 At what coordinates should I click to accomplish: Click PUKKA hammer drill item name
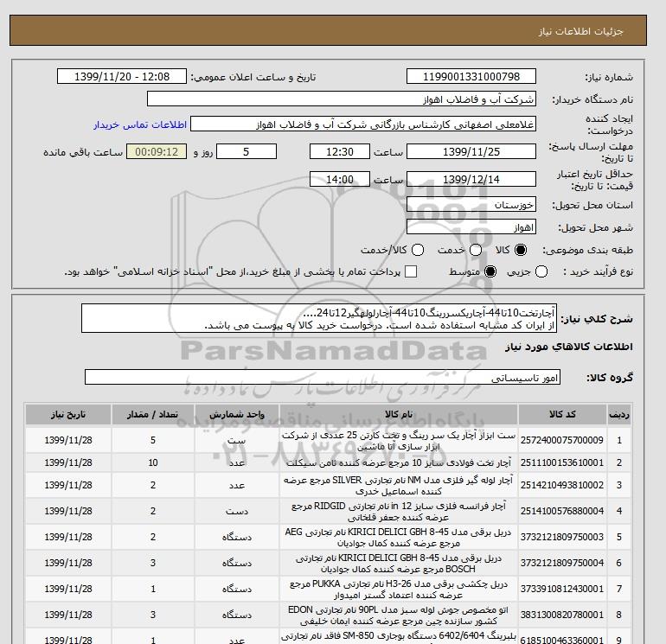399,589
